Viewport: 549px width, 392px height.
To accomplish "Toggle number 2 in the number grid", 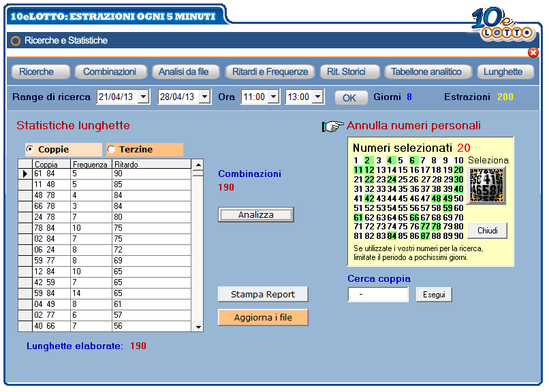I will 367,161.
